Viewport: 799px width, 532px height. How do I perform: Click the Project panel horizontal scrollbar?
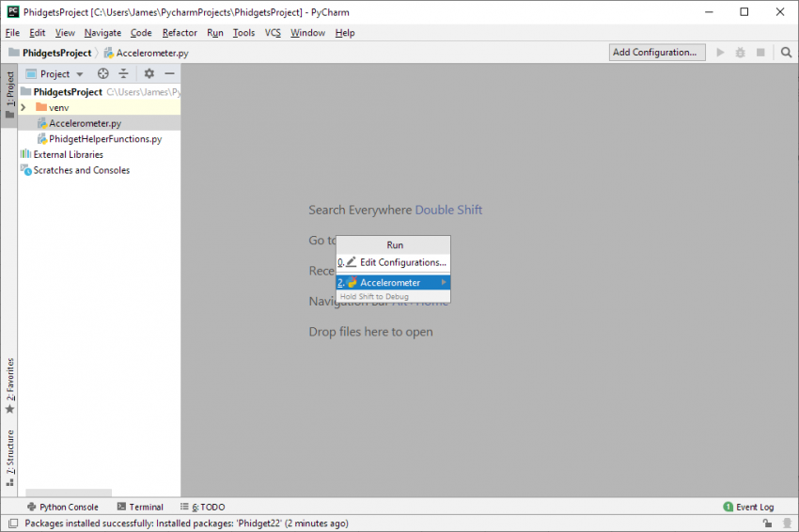(69, 493)
